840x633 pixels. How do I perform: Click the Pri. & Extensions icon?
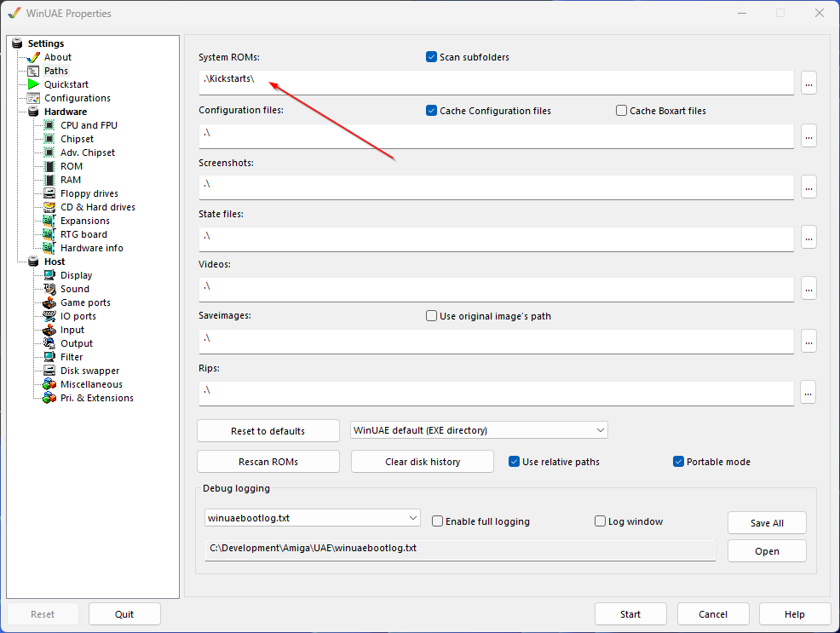click(x=49, y=398)
